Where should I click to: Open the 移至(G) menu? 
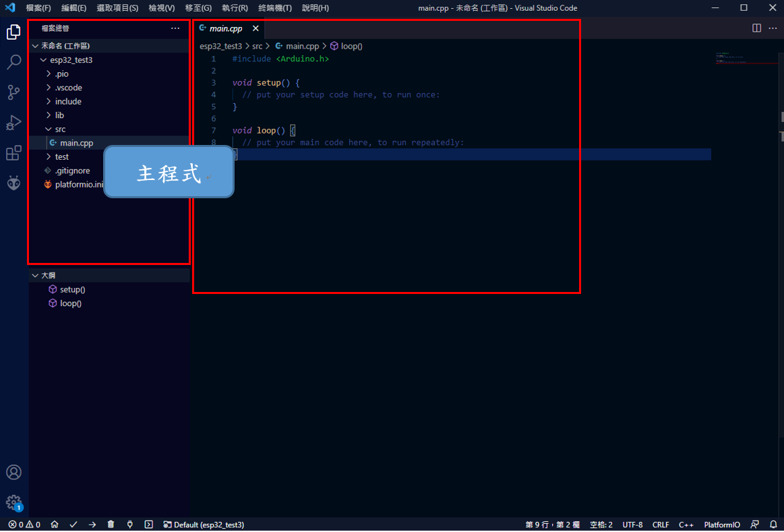(198, 8)
